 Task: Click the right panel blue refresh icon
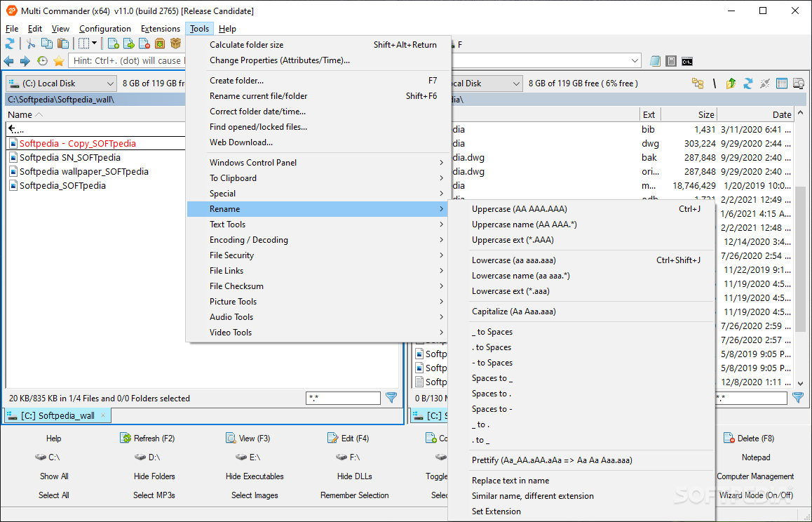click(x=747, y=83)
